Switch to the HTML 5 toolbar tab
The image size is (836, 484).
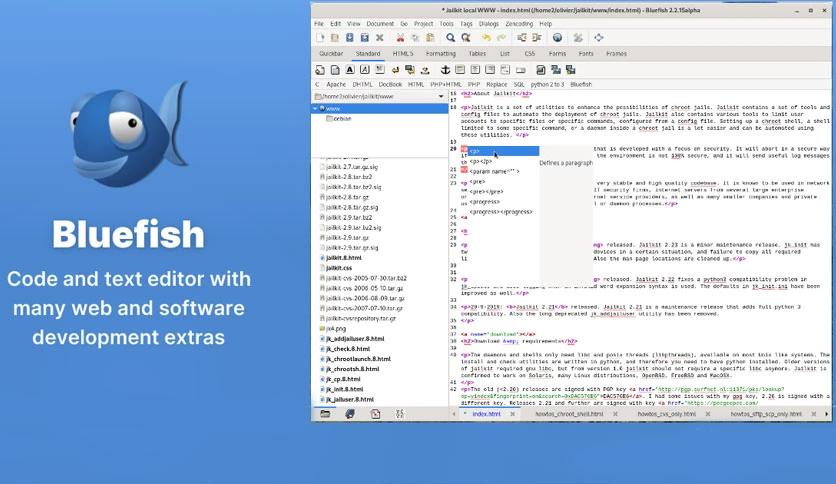403,54
